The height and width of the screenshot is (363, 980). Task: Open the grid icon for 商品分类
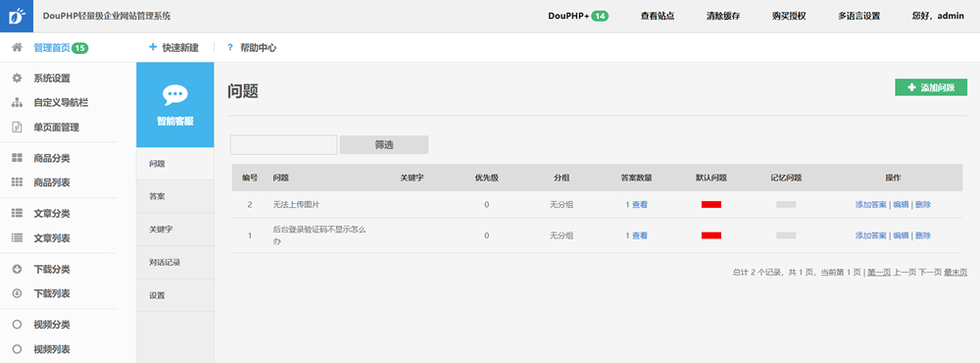pos(18,158)
